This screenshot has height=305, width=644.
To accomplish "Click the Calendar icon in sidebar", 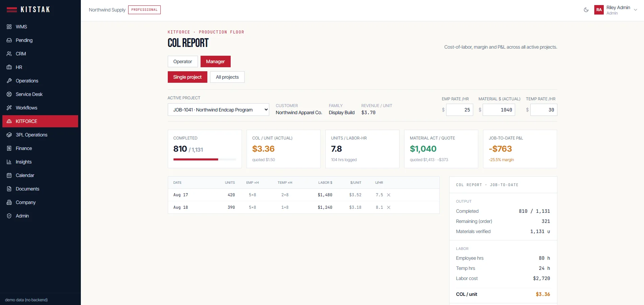I will (x=9, y=175).
